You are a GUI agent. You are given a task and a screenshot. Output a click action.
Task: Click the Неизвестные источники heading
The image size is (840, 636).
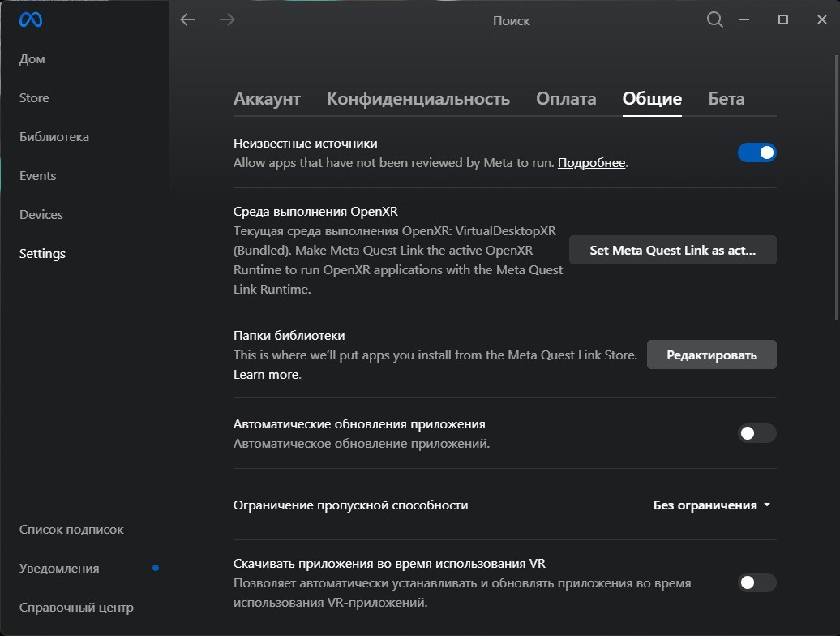coord(306,144)
